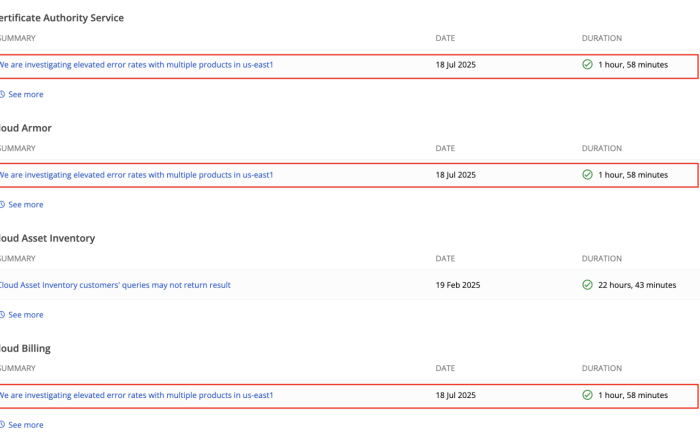Open the Certificate Authority Service us-east1 incident link
Image resolution: width=700 pixels, height=441 pixels.
136,65
